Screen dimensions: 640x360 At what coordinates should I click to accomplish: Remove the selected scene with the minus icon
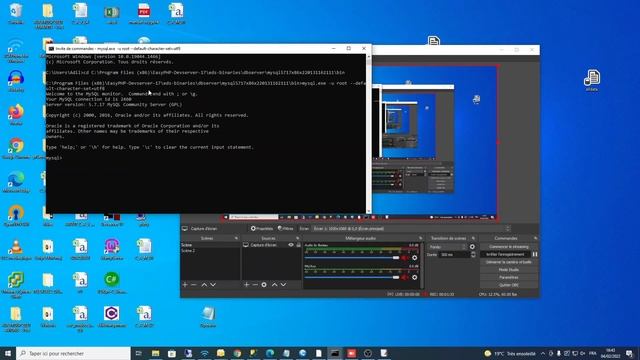click(x=194, y=284)
